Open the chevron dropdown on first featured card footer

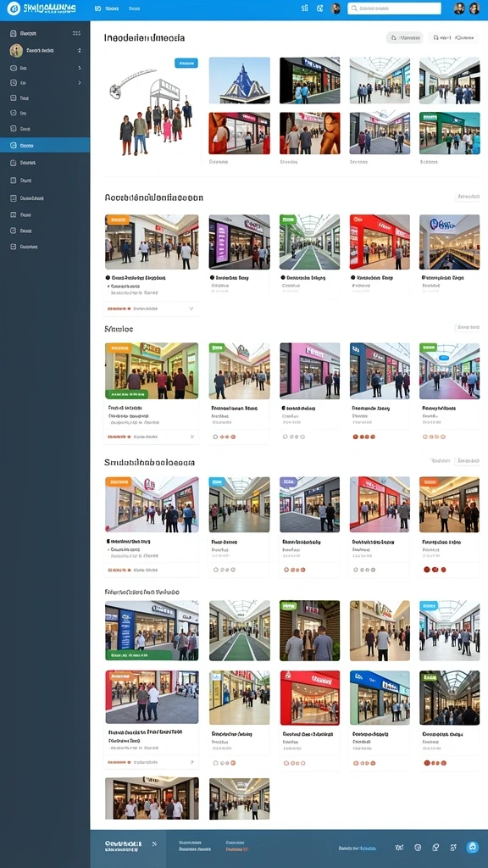pos(191,309)
